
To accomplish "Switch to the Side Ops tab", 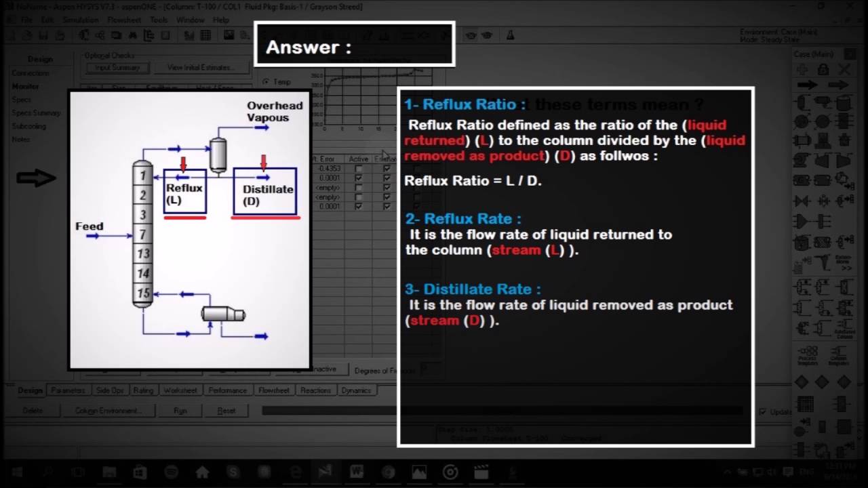I will 110,390.
